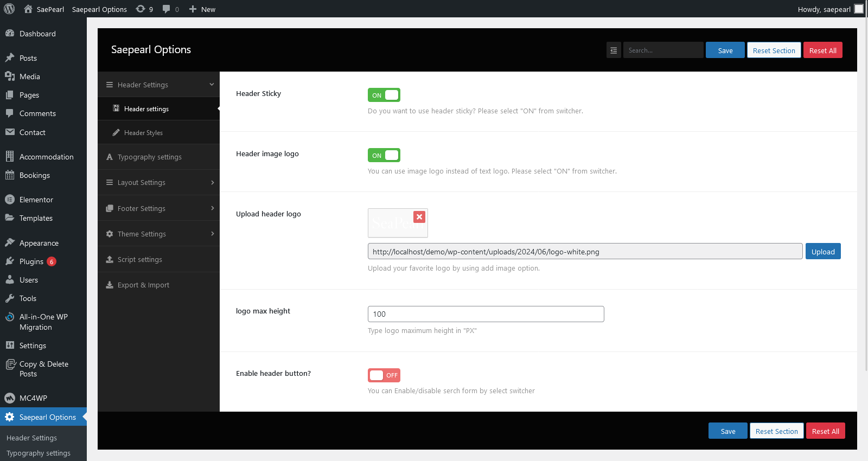This screenshot has width=868, height=461.
Task: Expand the Footer Settings chevron
Action: tap(212, 208)
